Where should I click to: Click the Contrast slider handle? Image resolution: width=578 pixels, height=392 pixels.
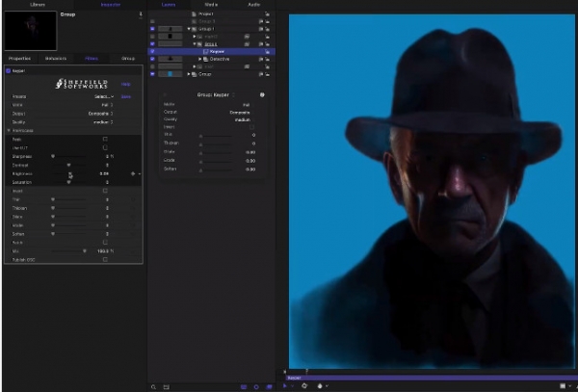click(68, 165)
